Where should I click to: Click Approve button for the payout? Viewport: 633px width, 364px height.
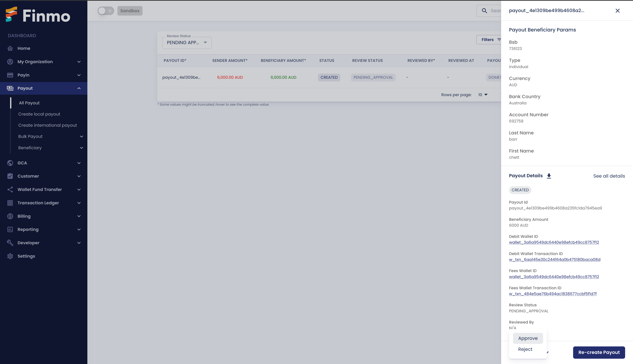(x=528, y=338)
